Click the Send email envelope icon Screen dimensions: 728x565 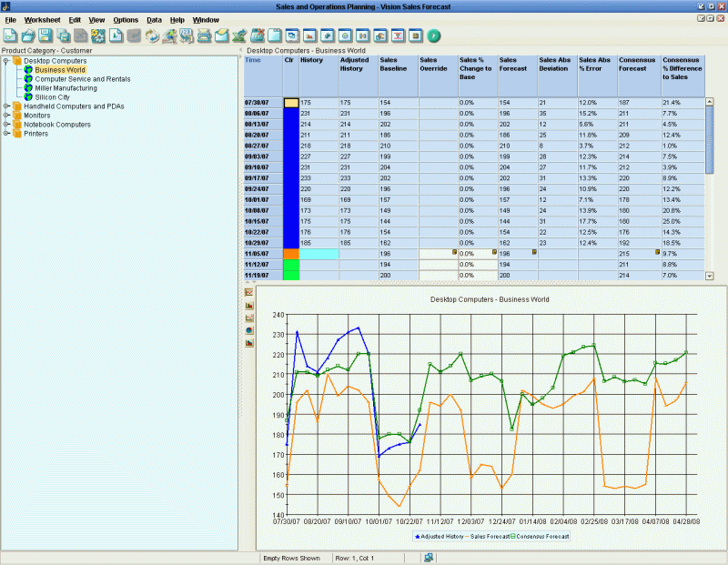click(222, 35)
